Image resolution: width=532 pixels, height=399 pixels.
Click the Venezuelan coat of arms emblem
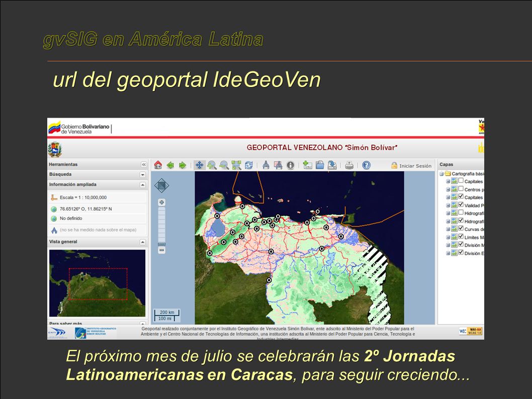click(55, 149)
